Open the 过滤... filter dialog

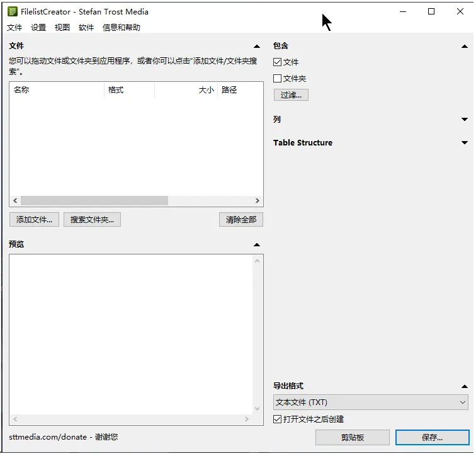tap(291, 95)
